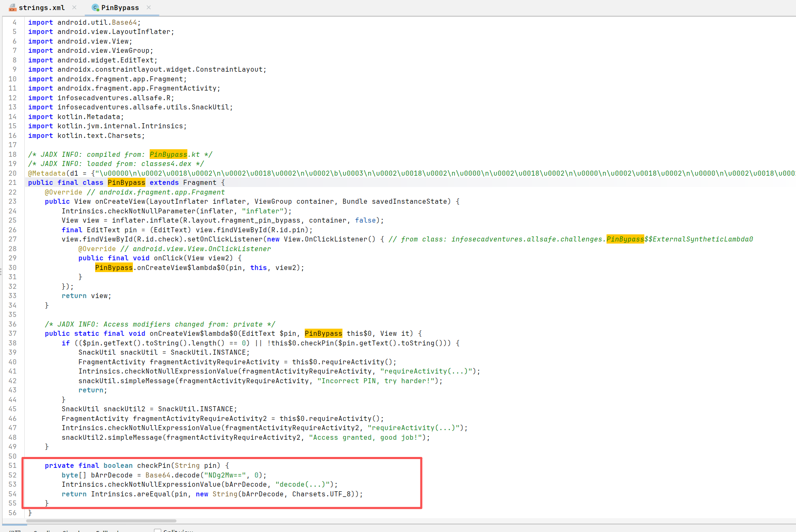Close the PinBypass tab
796x532 pixels.
[x=149, y=8]
